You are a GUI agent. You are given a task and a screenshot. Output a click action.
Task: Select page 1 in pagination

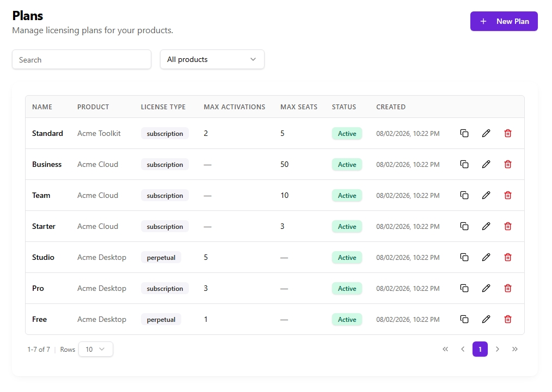click(x=480, y=349)
